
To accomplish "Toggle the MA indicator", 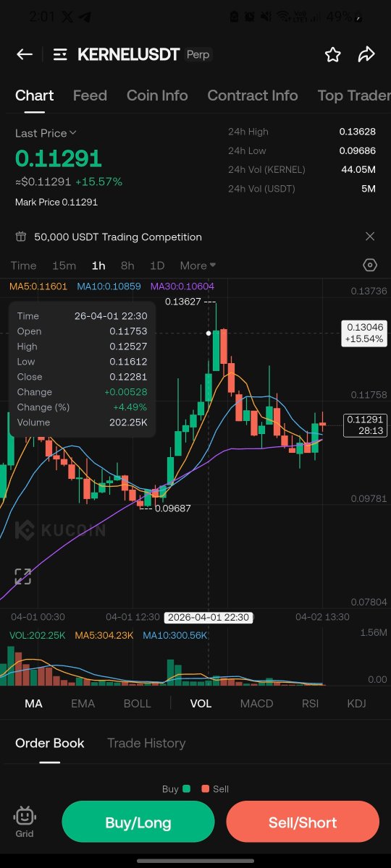I will (33, 703).
